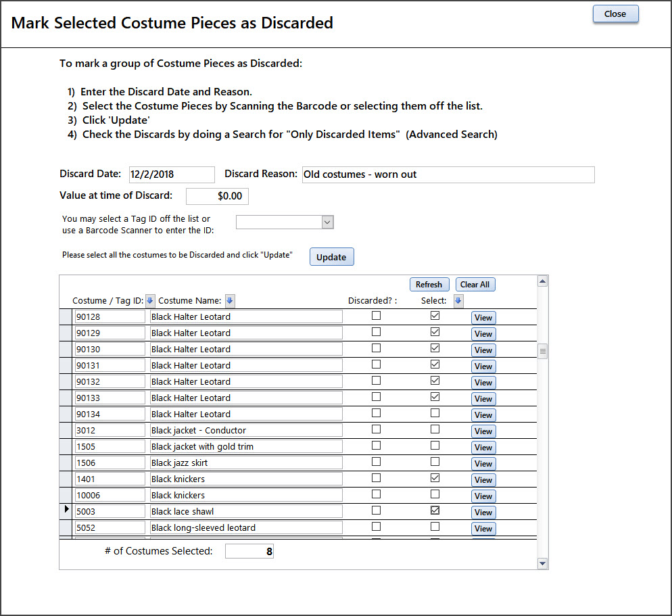Image resolution: width=672 pixels, height=616 pixels.
Task: View costume 90134 details
Action: [x=483, y=415]
